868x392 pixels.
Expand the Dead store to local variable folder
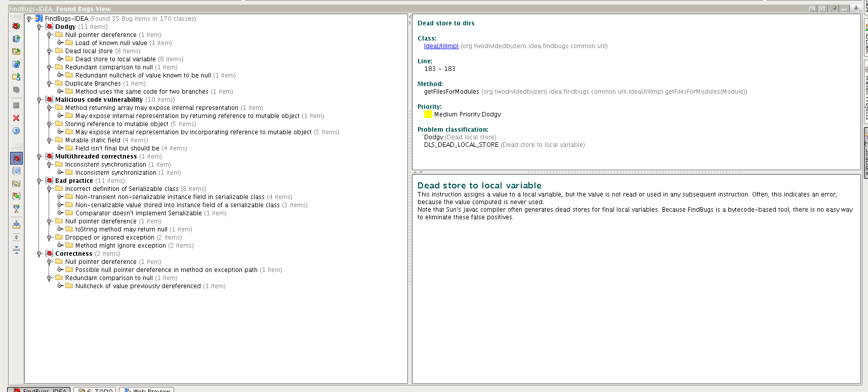[60, 59]
